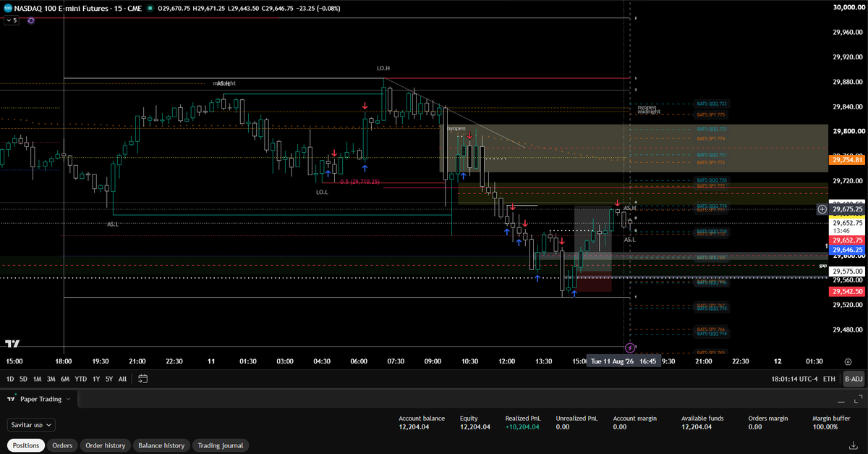The width and height of the screenshot is (868, 454).
Task: Set chart range to 1M
Action: 37,379
